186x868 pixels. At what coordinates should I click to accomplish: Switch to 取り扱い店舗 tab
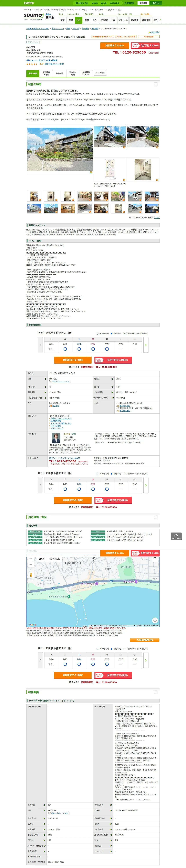click(73, 73)
